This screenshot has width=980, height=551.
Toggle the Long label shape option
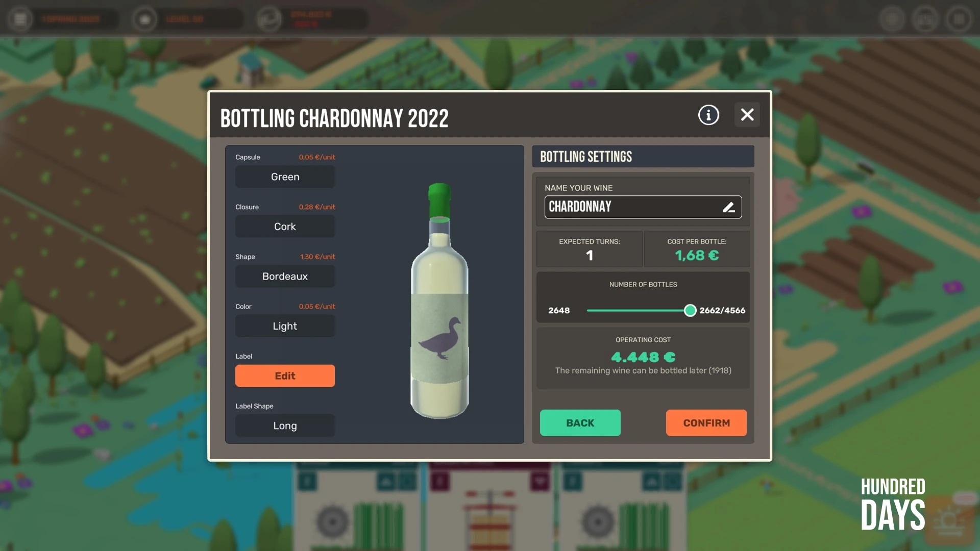coord(285,425)
